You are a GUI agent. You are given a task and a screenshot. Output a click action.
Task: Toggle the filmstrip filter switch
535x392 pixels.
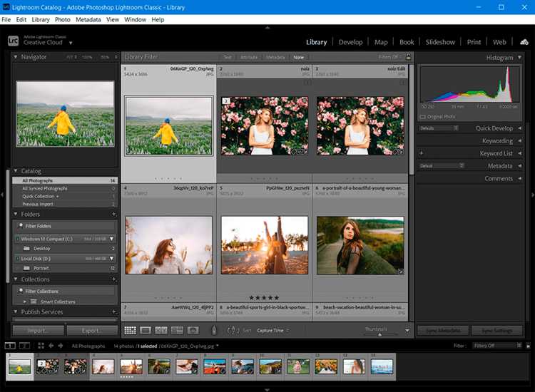pyautogui.click(x=528, y=346)
